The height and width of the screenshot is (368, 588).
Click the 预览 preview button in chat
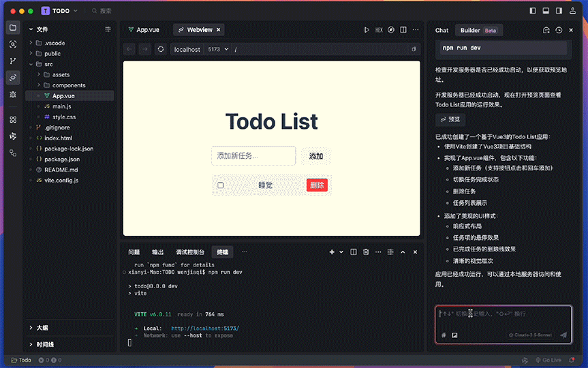450,120
